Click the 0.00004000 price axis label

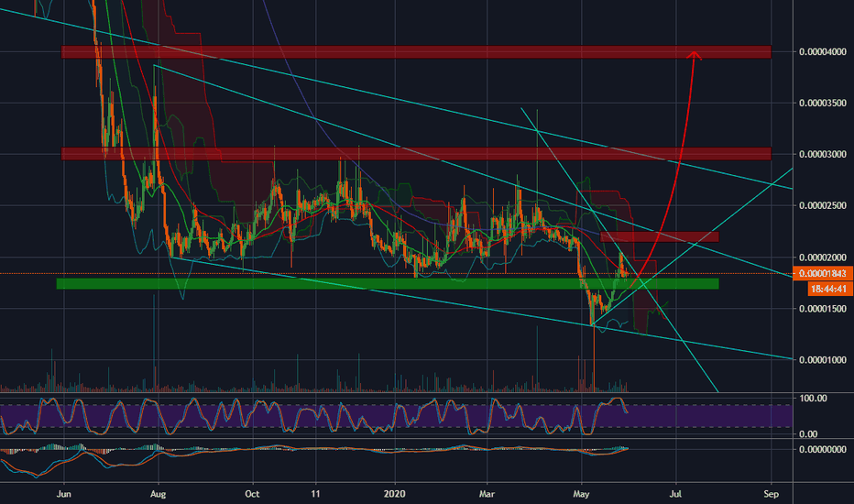pyautogui.click(x=823, y=51)
